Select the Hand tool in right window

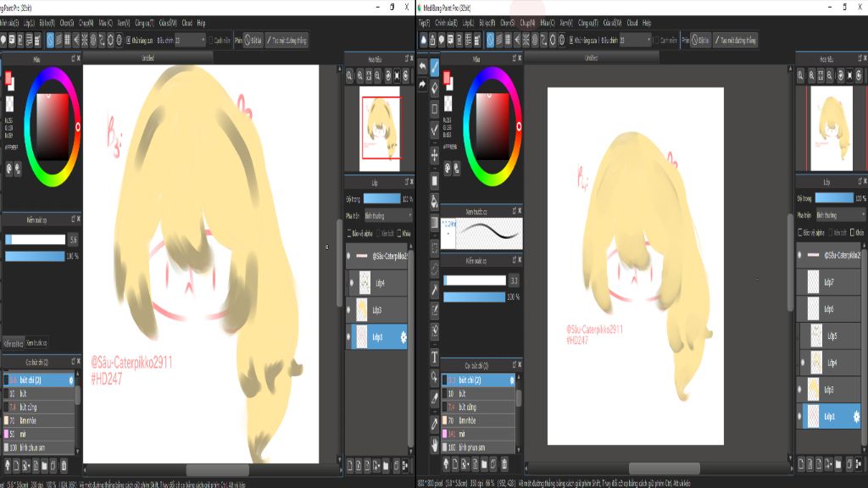[435, 445]
